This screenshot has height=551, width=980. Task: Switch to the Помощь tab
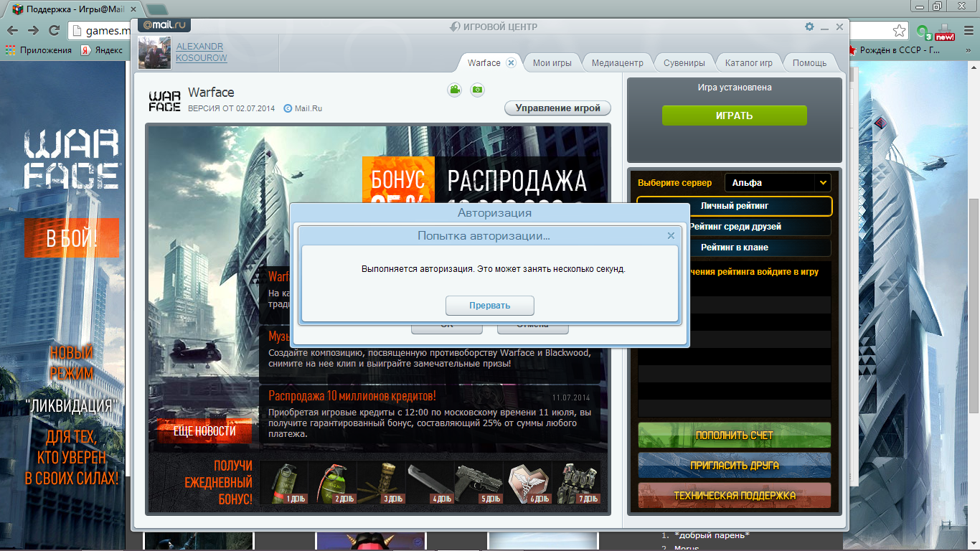pyautogui.click(x=810, y=63)
